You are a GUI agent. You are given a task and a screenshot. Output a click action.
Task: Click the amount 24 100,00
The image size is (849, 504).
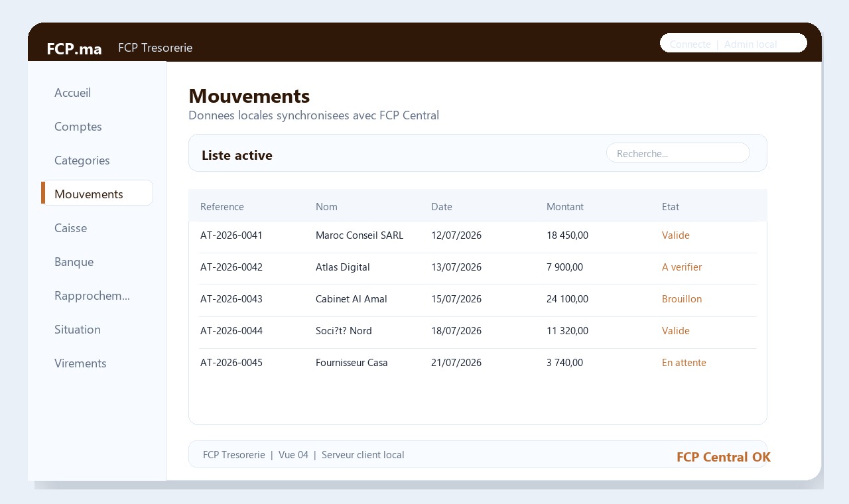tap(567, 299)
